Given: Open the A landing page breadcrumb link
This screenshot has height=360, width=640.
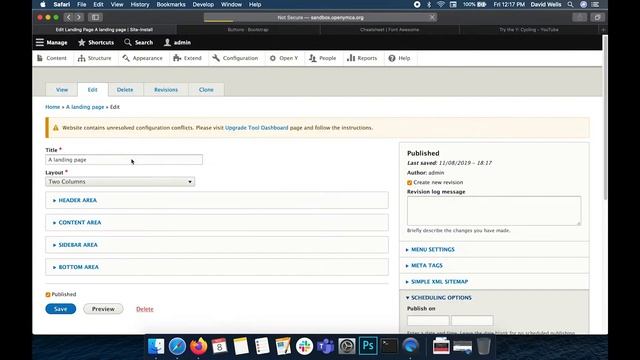Looking at the screenshot, I should [x=85, y=107].
